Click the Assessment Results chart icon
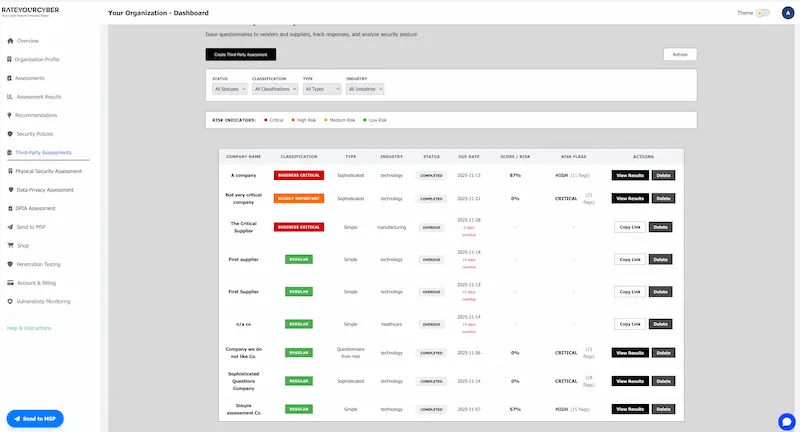 10,97
